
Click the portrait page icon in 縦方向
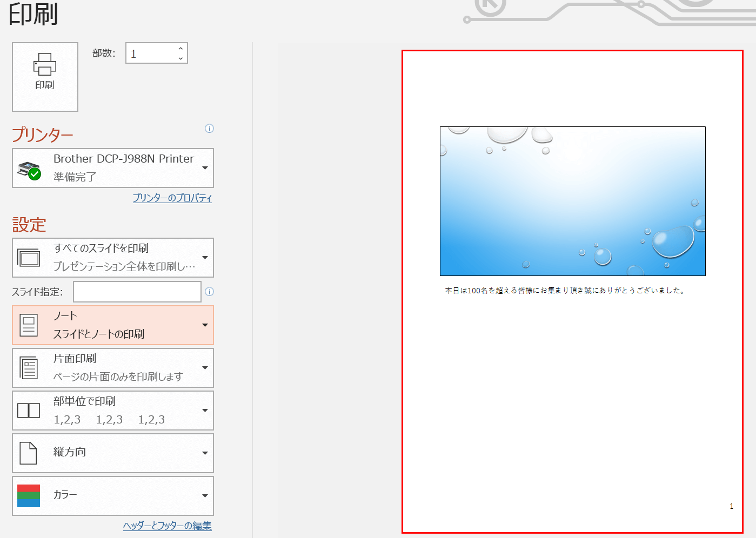click(28, 453)
